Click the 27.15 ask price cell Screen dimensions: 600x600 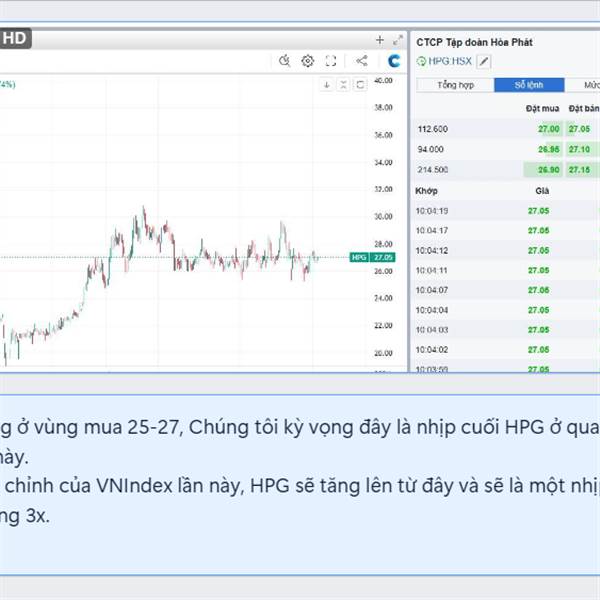(579, 170)
